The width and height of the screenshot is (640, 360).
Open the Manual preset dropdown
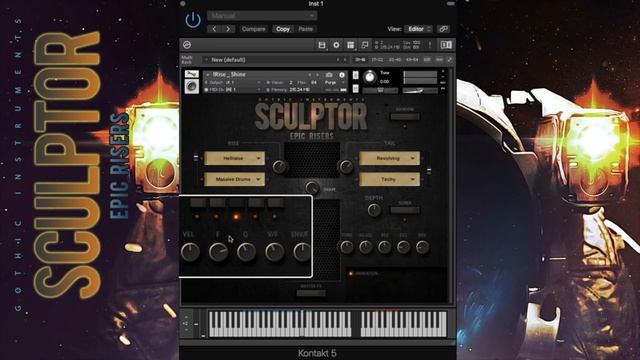(x=262, y=16)
